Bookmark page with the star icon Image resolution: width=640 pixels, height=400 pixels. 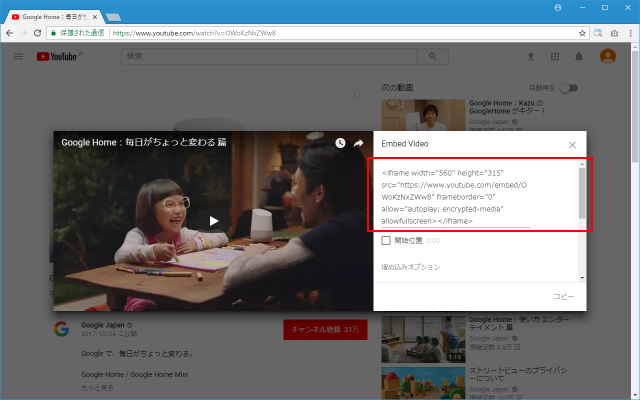pos(582,33)
